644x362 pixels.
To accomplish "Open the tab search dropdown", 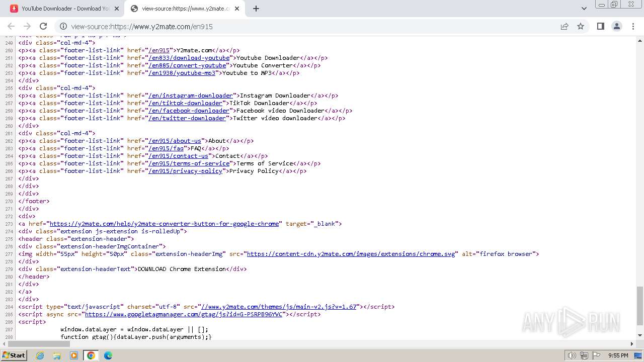I will [x=584, y=9].
